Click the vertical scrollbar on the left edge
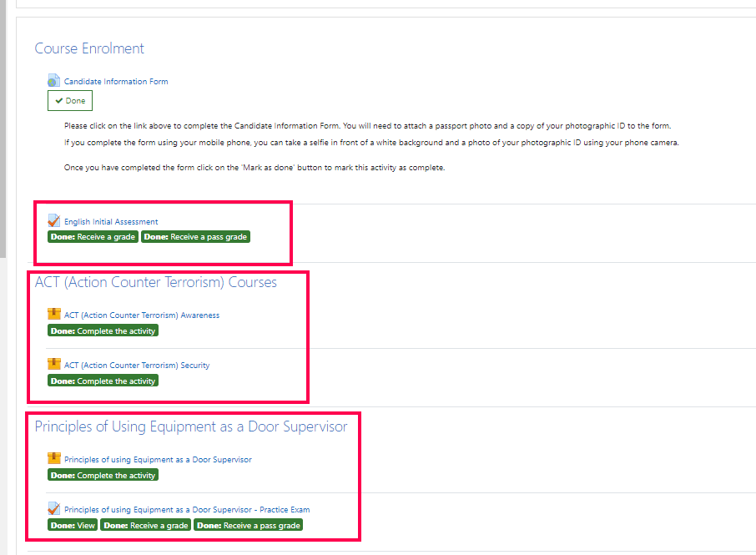 pyautogui.click(x=3, y=129)
